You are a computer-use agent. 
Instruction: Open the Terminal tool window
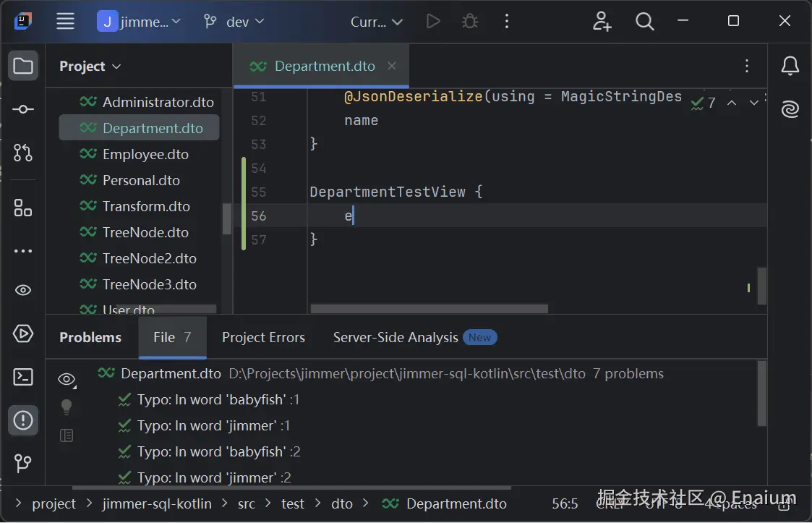23,377
